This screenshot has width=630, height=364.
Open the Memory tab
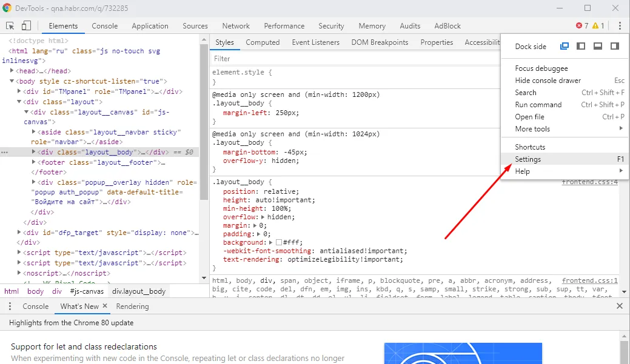point(372,25)
